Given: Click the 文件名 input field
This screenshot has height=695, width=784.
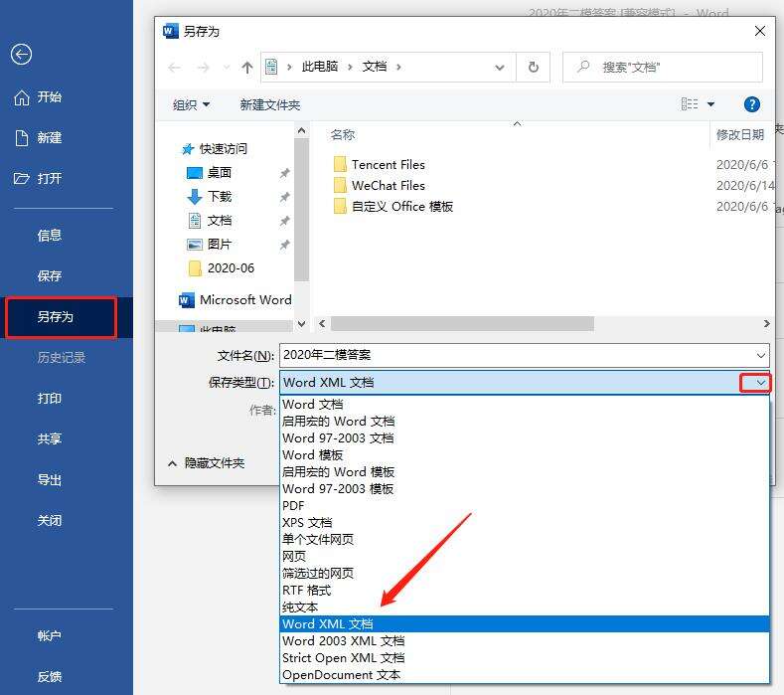Looking at the screenshot, I should tap(524, 355).
